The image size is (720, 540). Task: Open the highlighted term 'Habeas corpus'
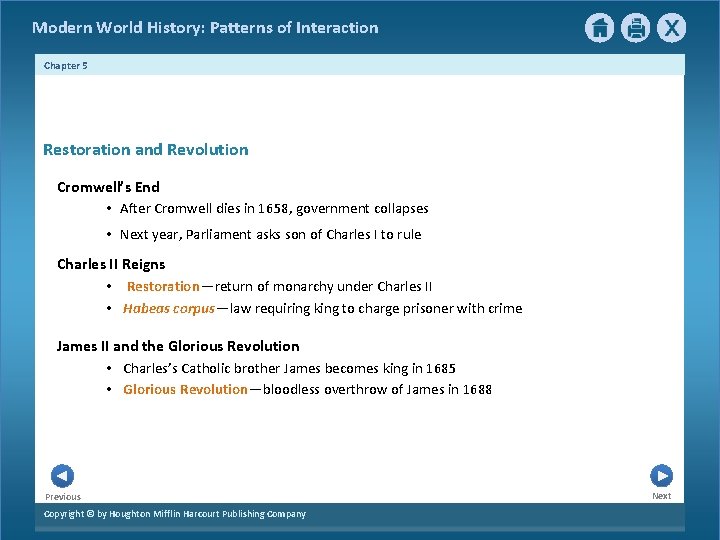coord(169,309)
